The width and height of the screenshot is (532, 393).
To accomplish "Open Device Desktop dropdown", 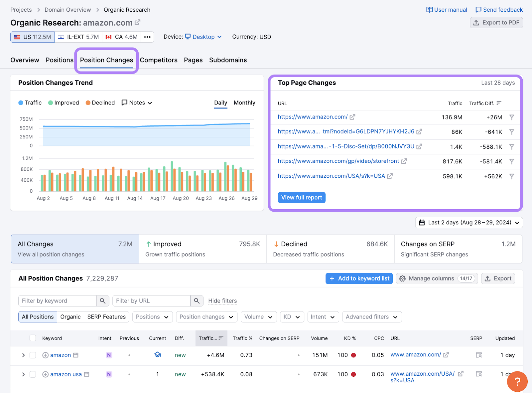I will (203, 37).
